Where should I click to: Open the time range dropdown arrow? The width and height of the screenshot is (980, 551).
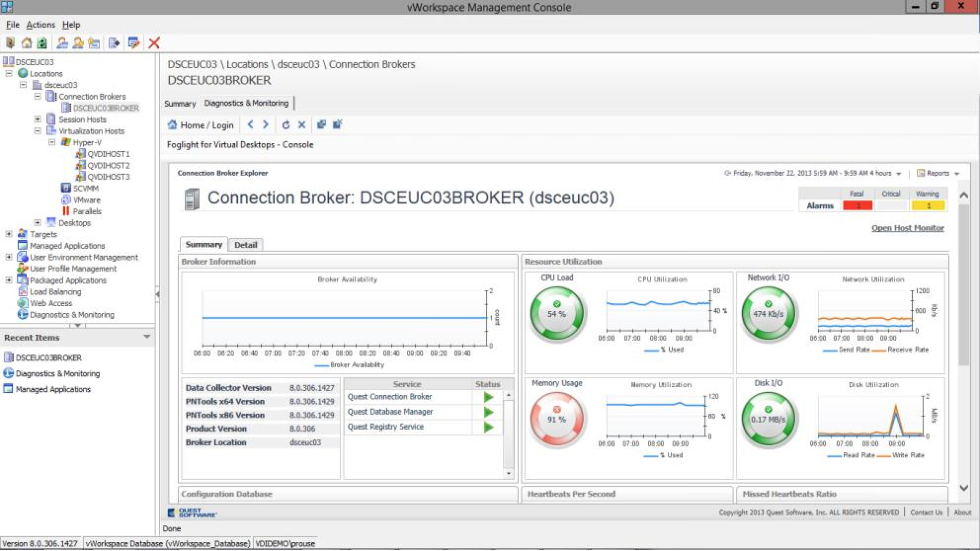click(898, 174)
